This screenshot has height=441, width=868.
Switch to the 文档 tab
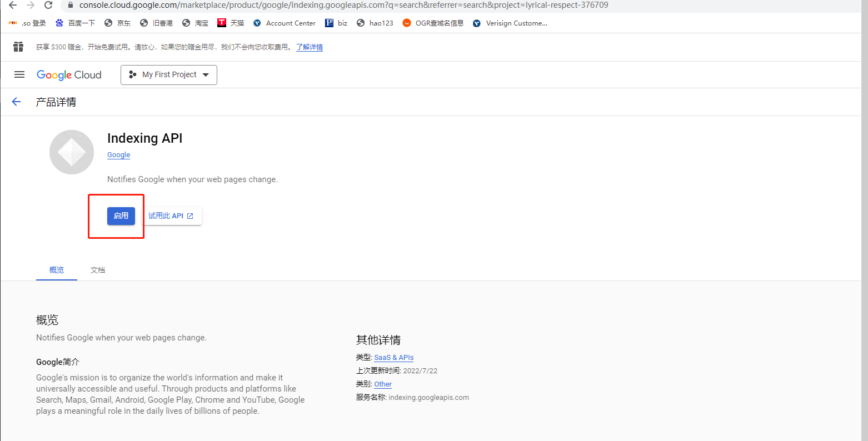tap(98, 270)
